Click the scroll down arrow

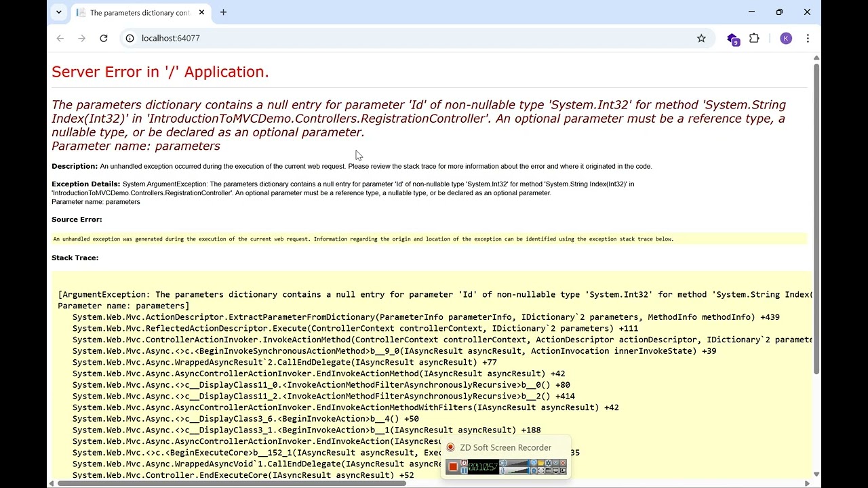coord(816,474)
